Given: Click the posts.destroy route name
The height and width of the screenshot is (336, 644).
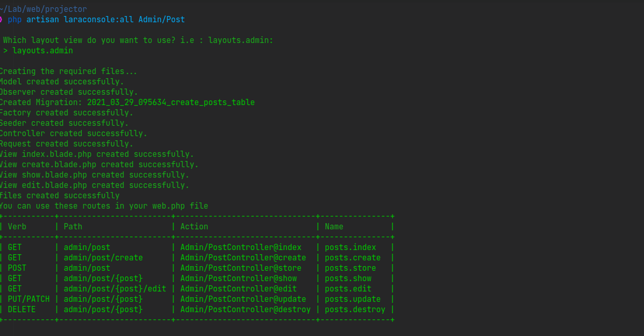Looking at the screenshot, I should click(x=355, y=310).
